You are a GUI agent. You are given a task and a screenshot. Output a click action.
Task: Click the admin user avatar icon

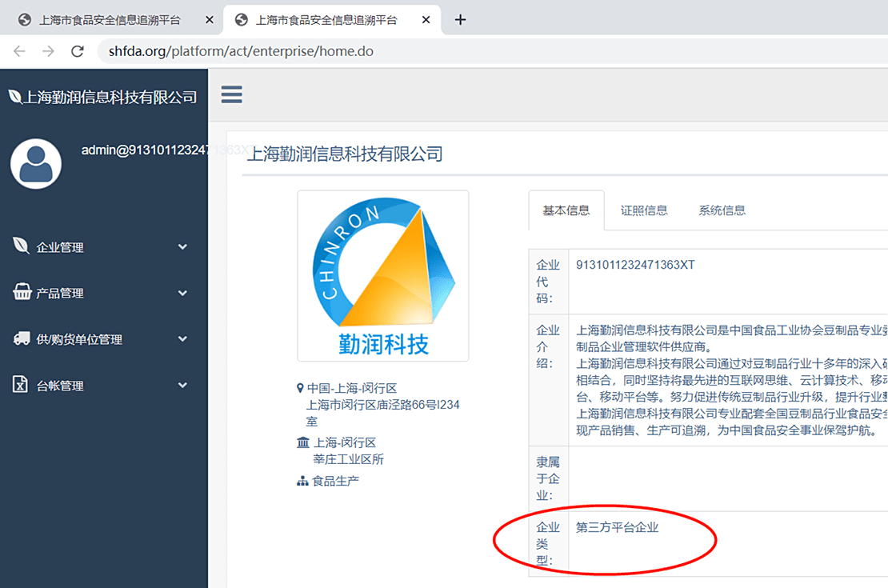coord(36,164)
